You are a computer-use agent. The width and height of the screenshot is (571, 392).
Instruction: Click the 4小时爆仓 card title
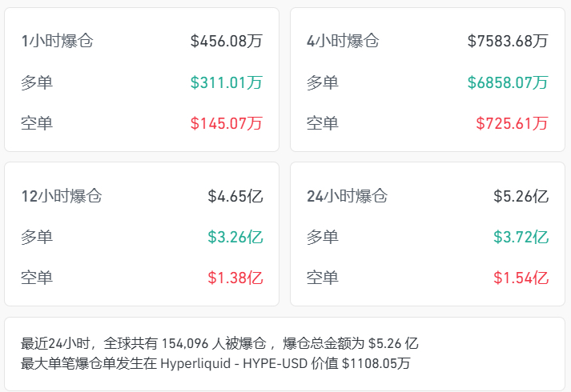click(x=343, y=41)
